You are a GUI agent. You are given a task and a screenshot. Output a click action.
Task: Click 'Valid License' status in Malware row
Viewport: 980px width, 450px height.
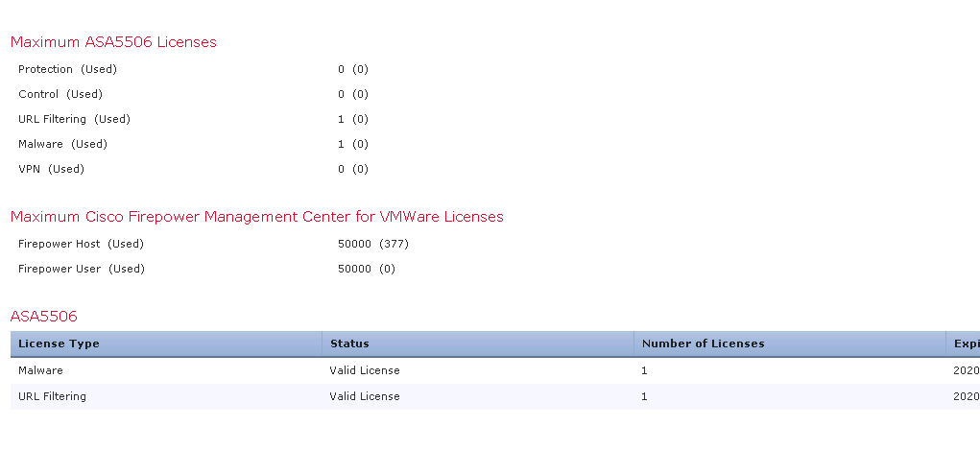[365, 370]
